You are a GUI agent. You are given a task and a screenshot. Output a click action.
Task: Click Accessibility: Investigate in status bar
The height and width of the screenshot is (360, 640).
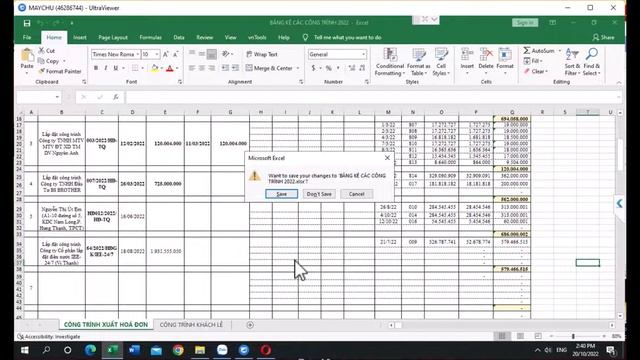[x=49, y=336]
